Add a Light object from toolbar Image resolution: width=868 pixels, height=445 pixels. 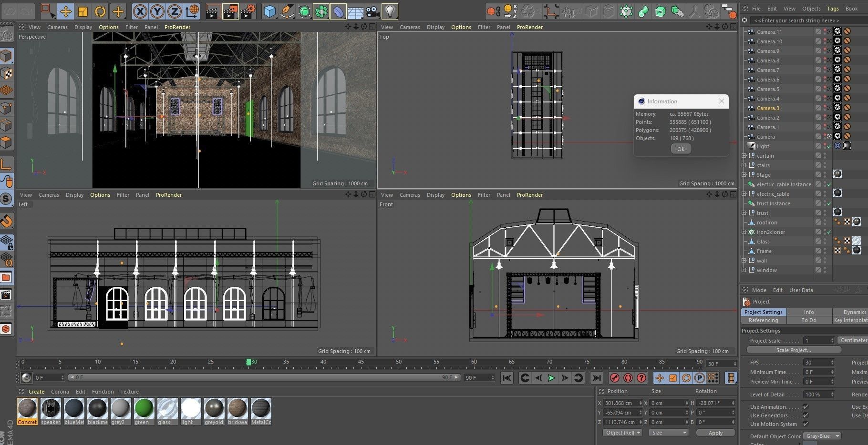390,11
